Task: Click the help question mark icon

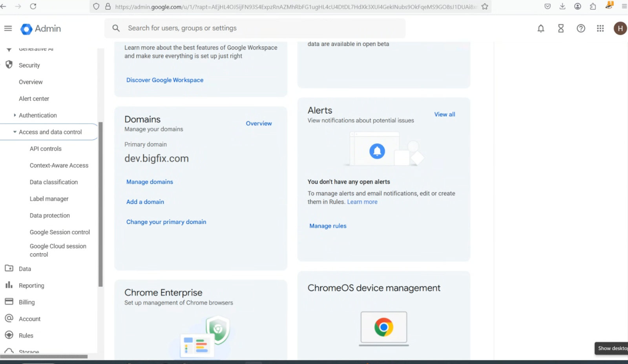Action: [581, 29]
